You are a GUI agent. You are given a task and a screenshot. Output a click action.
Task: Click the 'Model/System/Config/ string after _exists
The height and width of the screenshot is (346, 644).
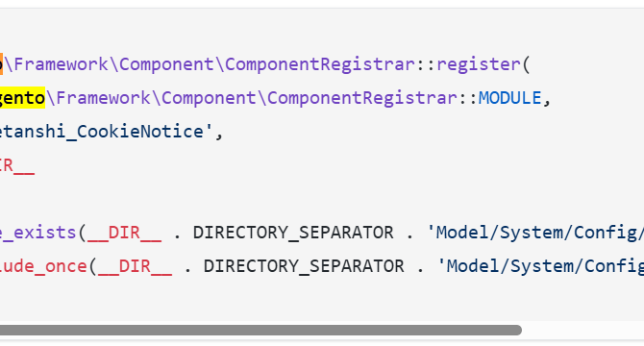[534, 233]
